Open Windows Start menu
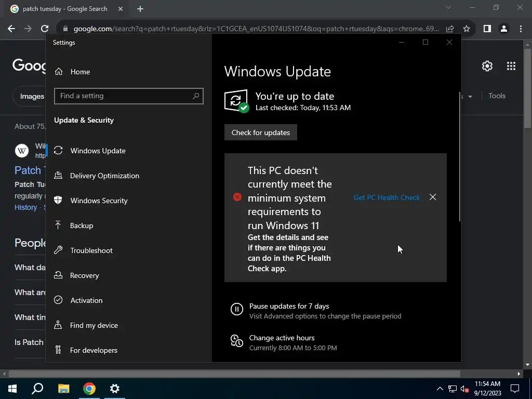 click(12, 389)
